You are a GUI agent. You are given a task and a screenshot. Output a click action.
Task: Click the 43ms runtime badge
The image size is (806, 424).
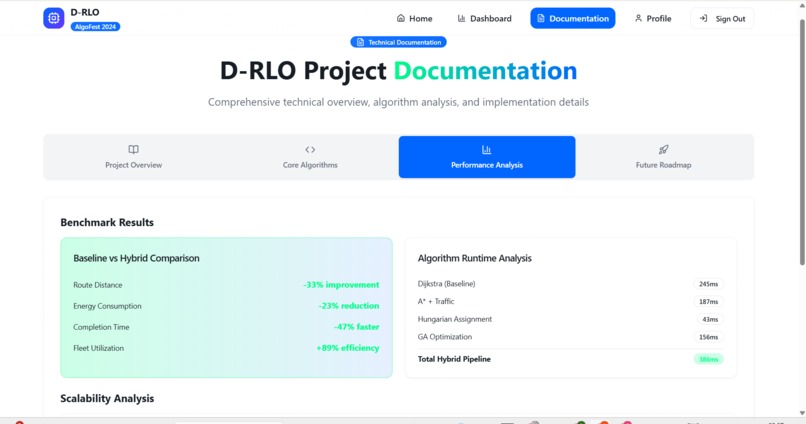pos(710,320)
